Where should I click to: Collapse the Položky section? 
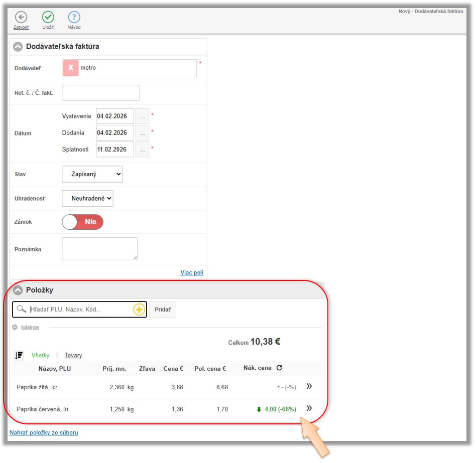(x=18, y=290)
